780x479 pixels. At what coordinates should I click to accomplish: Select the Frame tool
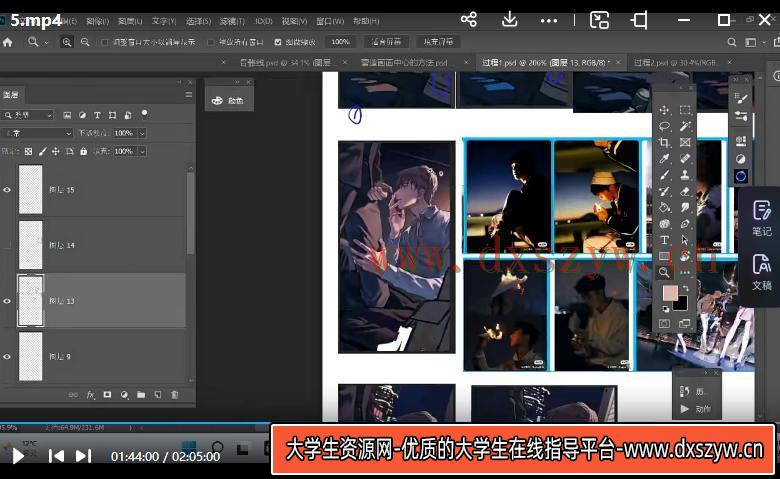pos(685,143)
